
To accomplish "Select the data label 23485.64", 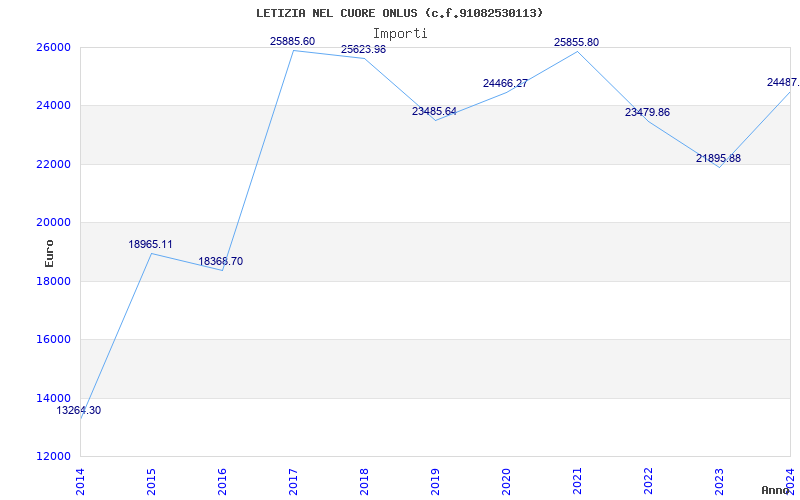I will point(434,111).
